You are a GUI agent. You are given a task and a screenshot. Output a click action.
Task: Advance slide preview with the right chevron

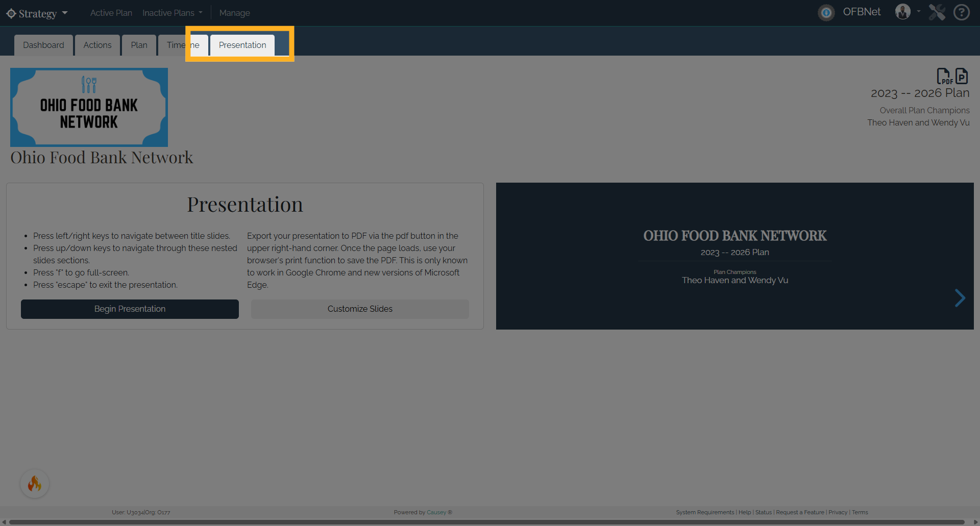coord(960,298)
